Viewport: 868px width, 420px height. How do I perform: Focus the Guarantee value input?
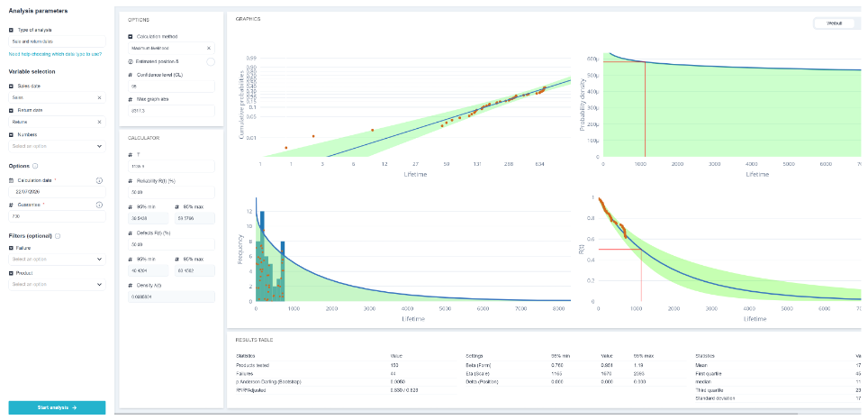pyautogui.click(x=57, y=216)
